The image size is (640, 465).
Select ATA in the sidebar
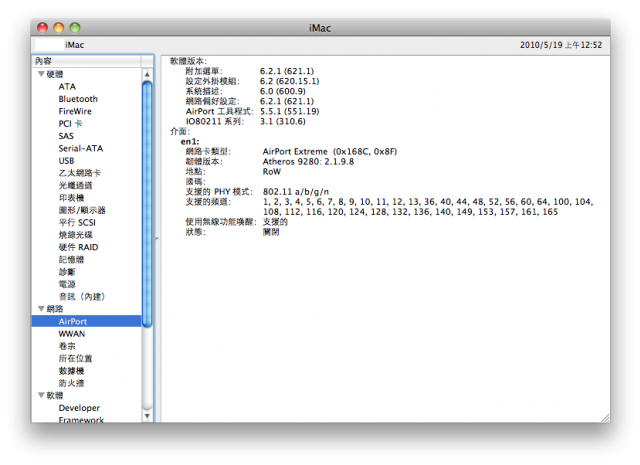(x=67, y=87)
